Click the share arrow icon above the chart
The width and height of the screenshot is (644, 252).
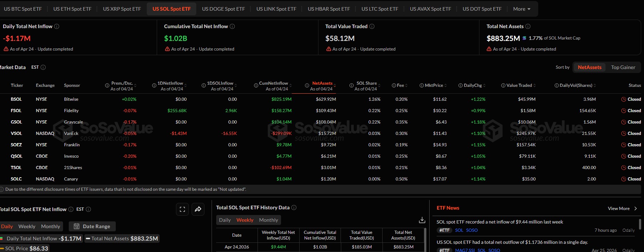pyautogui.click(x=198, y=209)
